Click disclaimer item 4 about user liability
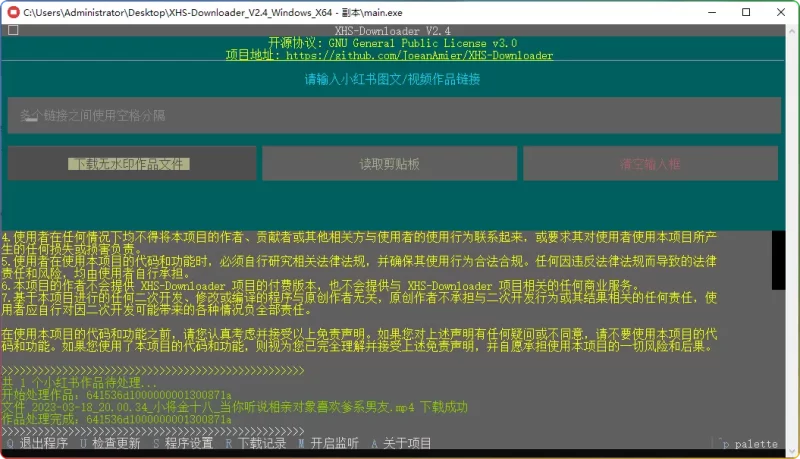 point(359,243)
